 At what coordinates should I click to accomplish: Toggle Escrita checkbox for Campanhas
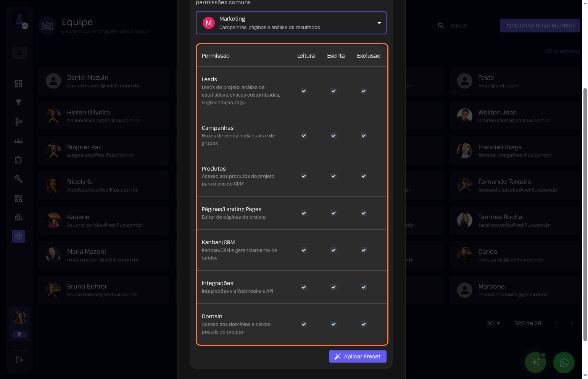[333, 135]
